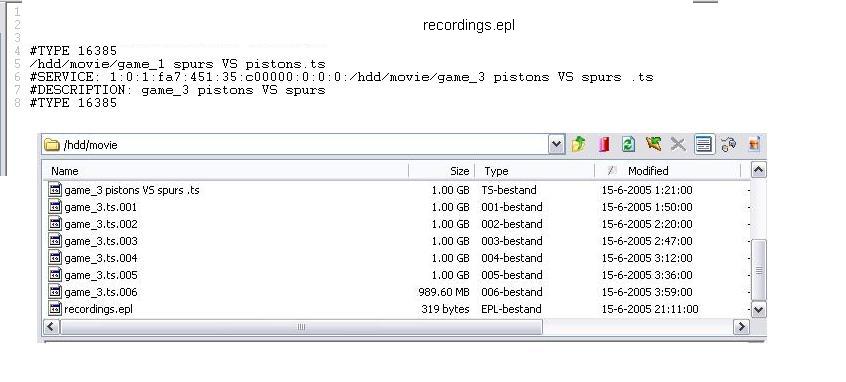Select game_3 pistons VS spurs .ts file
Viewport: 846px width, 382px height.
coord(132,190)
